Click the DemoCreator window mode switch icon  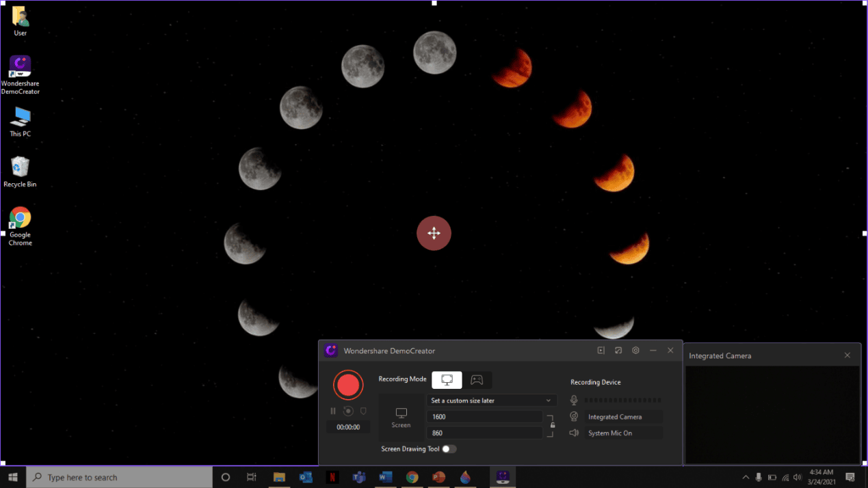coord(618,351)
